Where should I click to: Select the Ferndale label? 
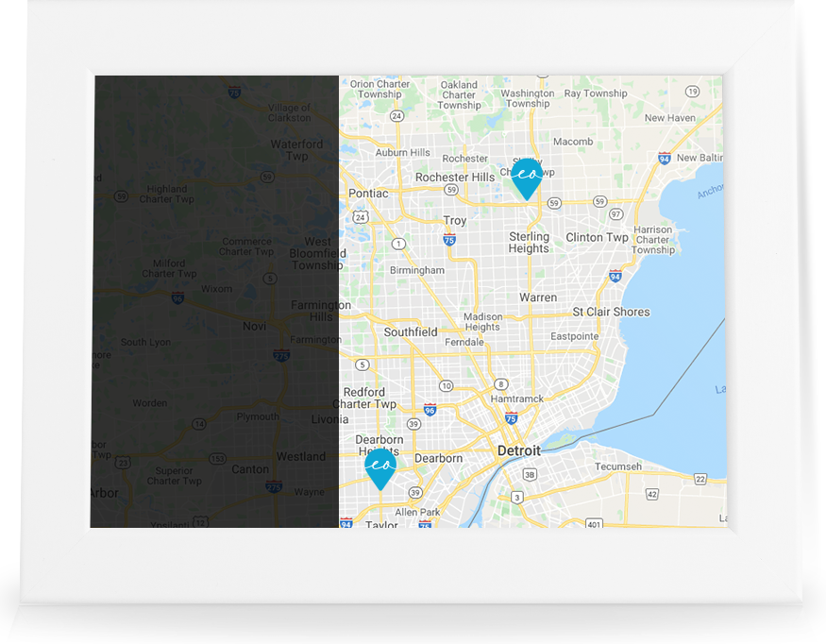[464, 342]
